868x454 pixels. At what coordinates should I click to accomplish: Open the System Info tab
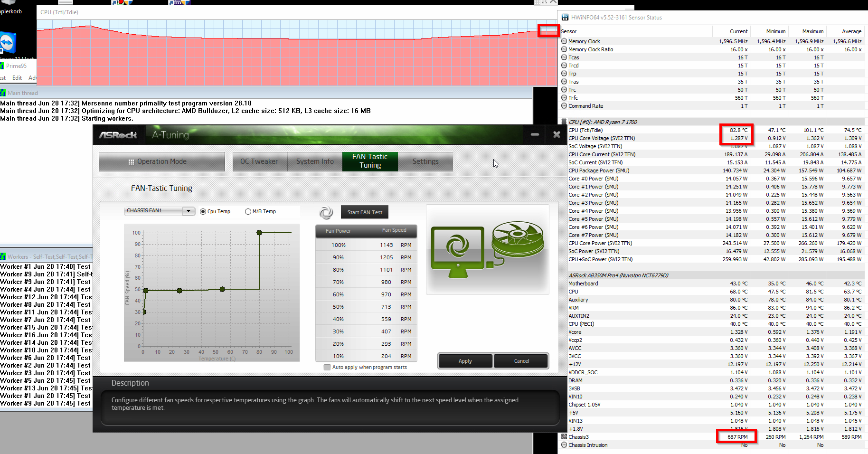(x=315, y=161)
